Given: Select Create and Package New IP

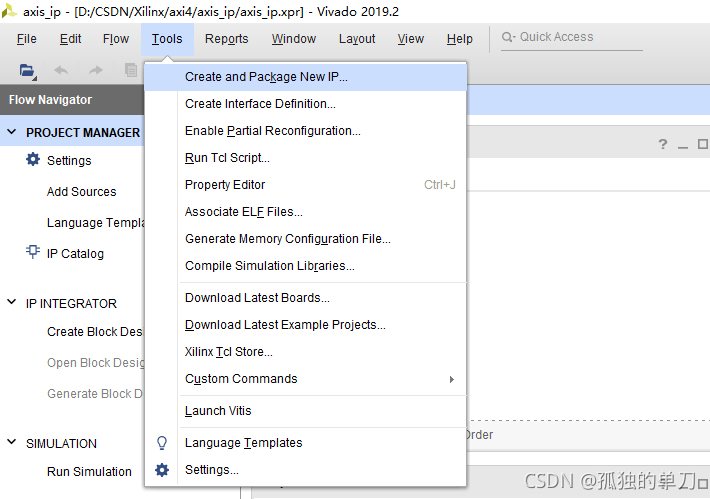Looking at the screenshot, I should (306, 77).
